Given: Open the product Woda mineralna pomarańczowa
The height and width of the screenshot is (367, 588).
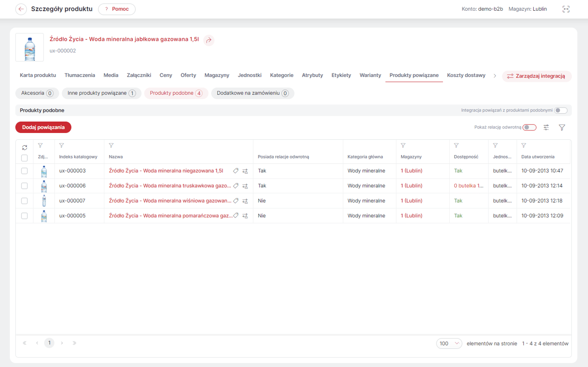Looking at the screenshot, I should coord(171,215).
